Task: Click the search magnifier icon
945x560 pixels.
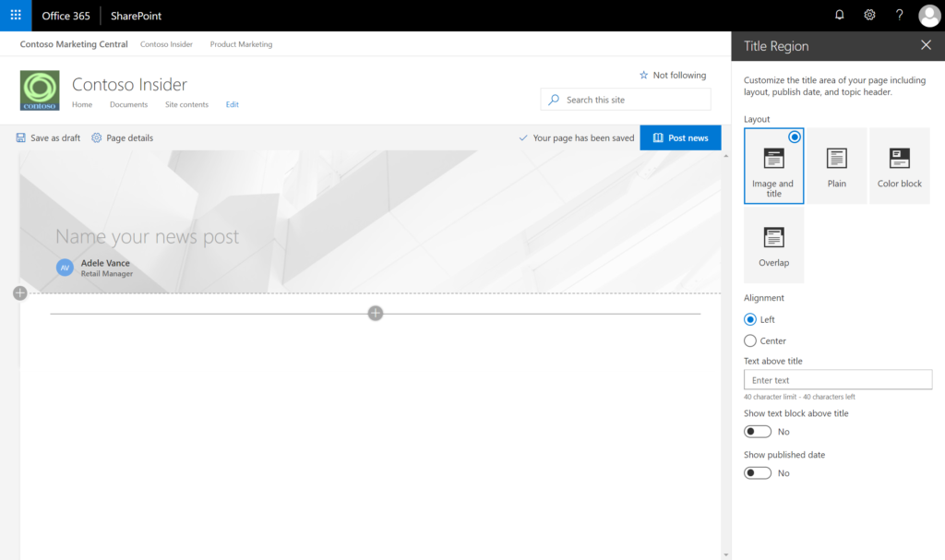Action: click(554, 100)
